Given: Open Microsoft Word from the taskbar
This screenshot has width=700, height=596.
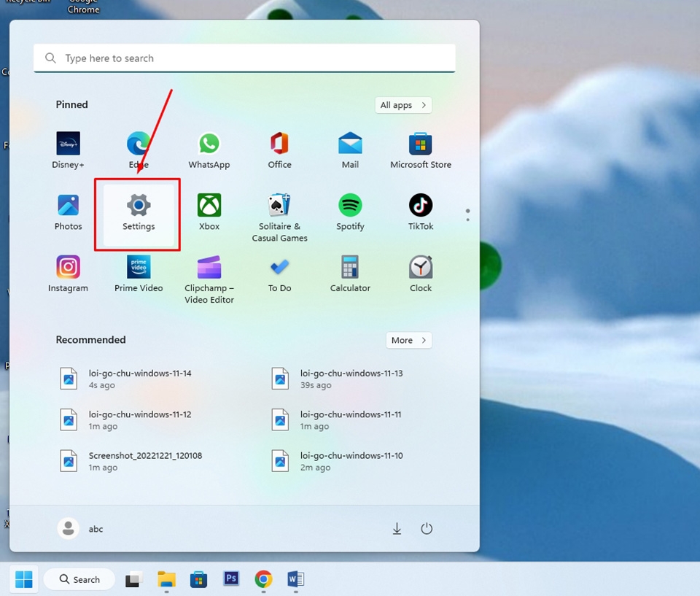Looking at the screenshot, I should click(x=295, y=578).
